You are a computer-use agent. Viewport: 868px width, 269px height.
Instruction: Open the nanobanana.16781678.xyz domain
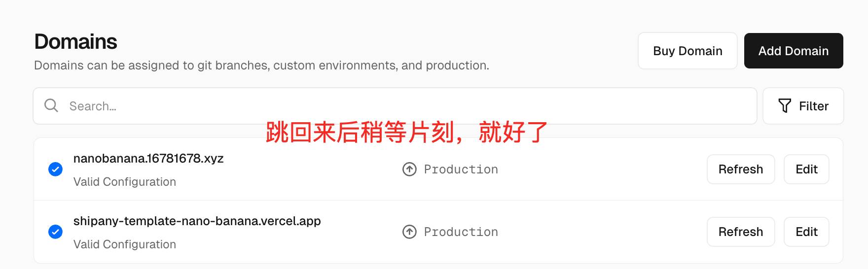pyautogui.click(x=148, y=159)
